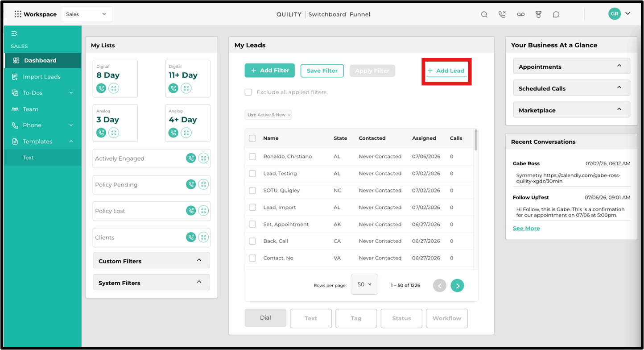Go to the next page of leads
This screenshot has height=350, width=644.
pos(457,285)
